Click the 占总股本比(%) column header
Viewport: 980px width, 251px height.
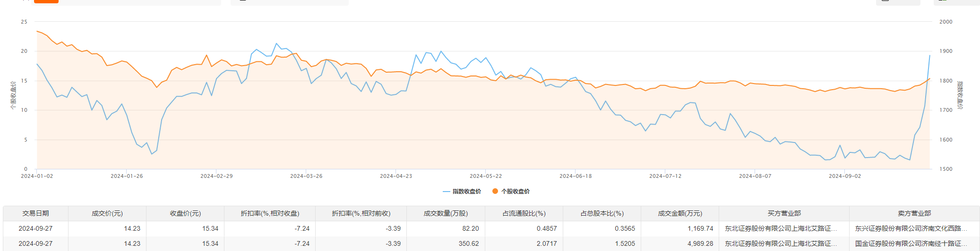[x=602, y=213]
